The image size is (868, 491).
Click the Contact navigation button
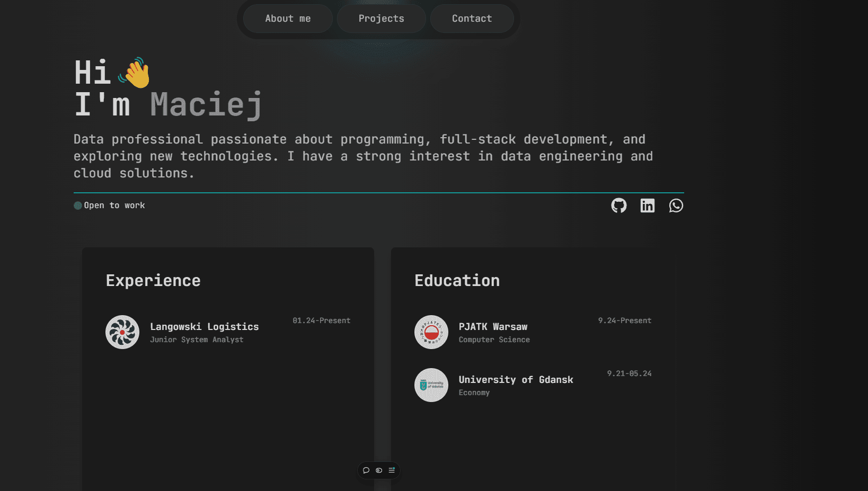[x=472, y=18]
